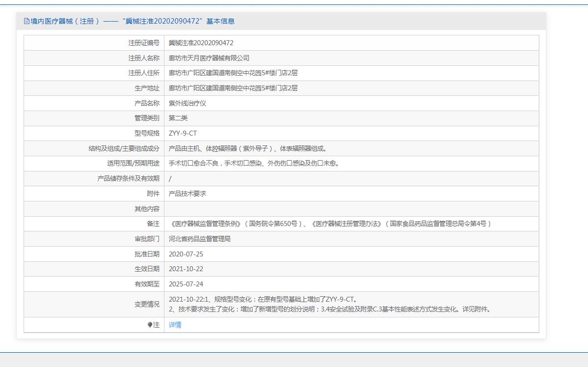The width and height of the screenshot is (588, 367).
Task: Click the effective date 2021-10-22
Action: point(186,269)
